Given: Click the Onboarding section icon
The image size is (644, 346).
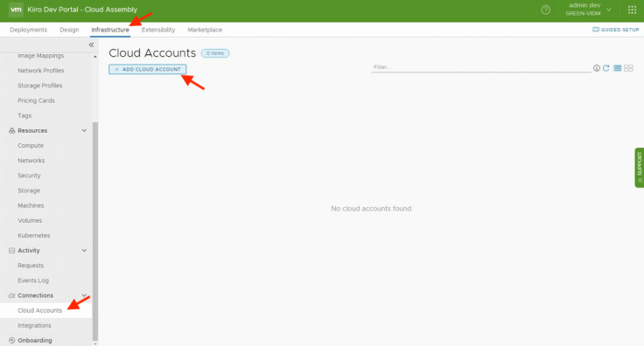Looking at the screenshot, I should click(x=12, y=340).
